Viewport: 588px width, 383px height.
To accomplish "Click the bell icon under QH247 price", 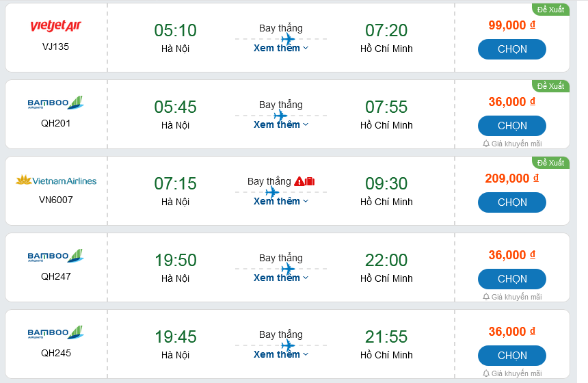I will [486, 297].
